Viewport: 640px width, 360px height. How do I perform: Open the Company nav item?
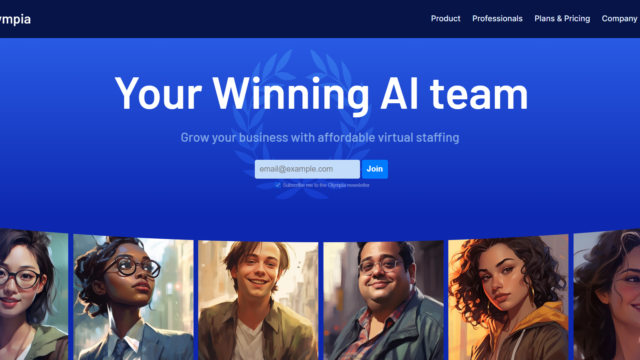[x=619, y=19]
